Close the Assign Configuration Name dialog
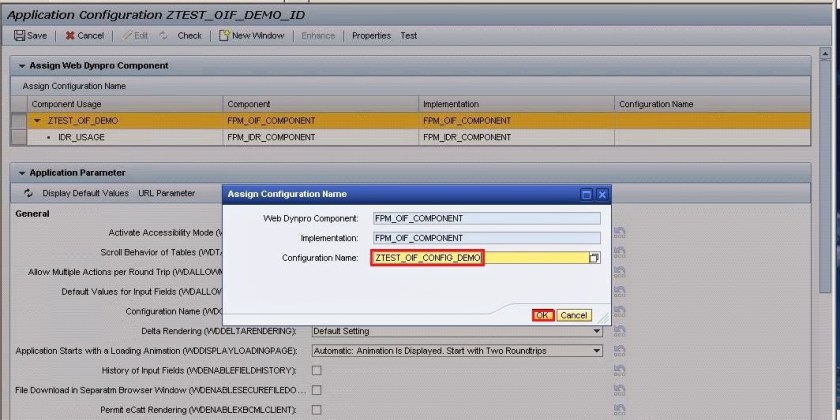The width and height of the screenshot is (840, 420). 602,194
